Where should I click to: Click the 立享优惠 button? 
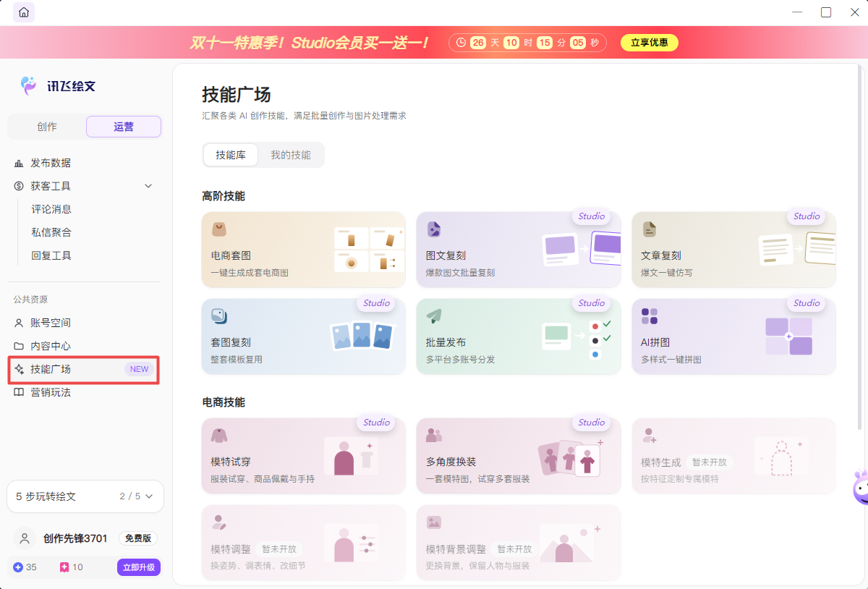[x=650, y=43]
